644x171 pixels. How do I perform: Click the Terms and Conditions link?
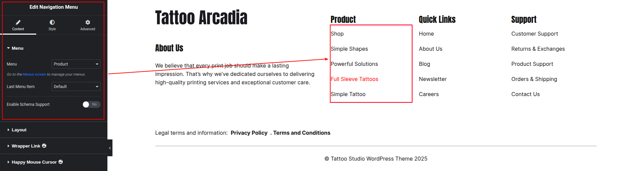302,133
